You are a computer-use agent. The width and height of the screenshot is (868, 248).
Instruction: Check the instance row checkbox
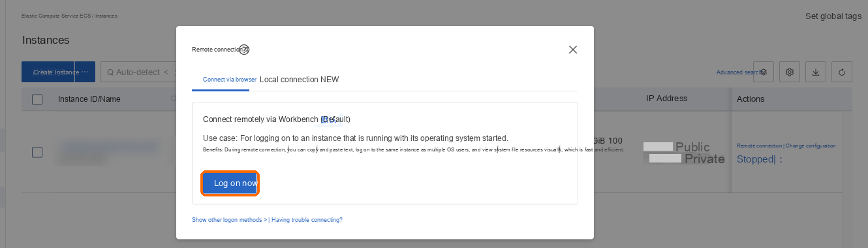(x=37, y=152)
